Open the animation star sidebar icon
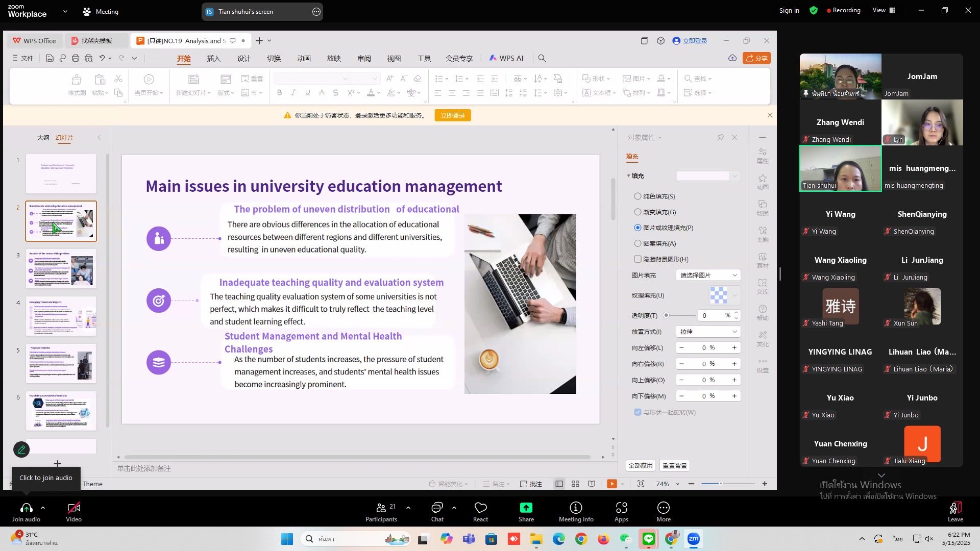 pos(763,181)
